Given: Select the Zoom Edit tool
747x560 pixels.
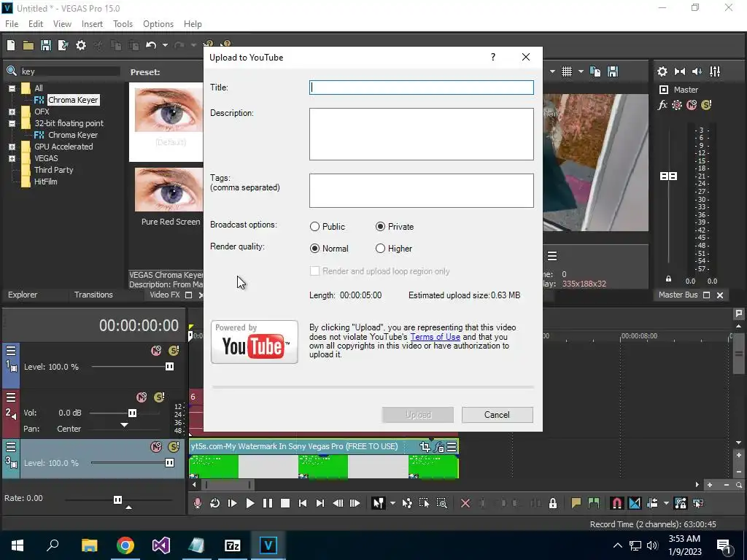Looking at the screenshot, I should coord(441,503).
